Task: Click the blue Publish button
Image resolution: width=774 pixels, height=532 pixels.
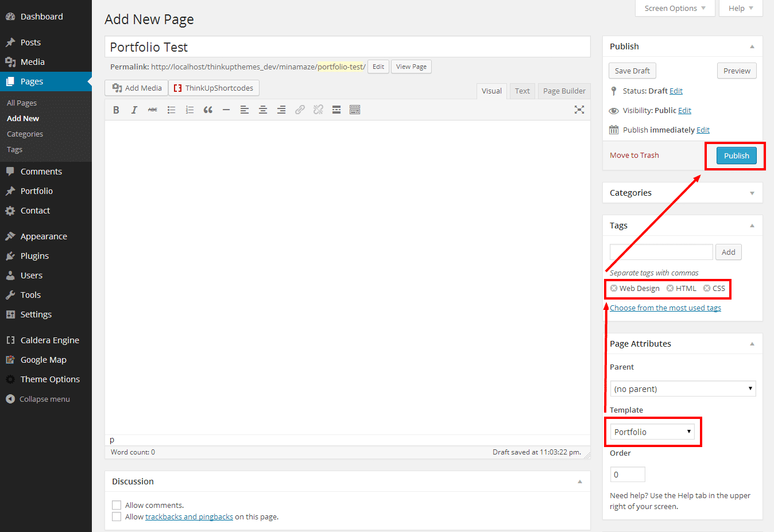Action: pos(737,156)
